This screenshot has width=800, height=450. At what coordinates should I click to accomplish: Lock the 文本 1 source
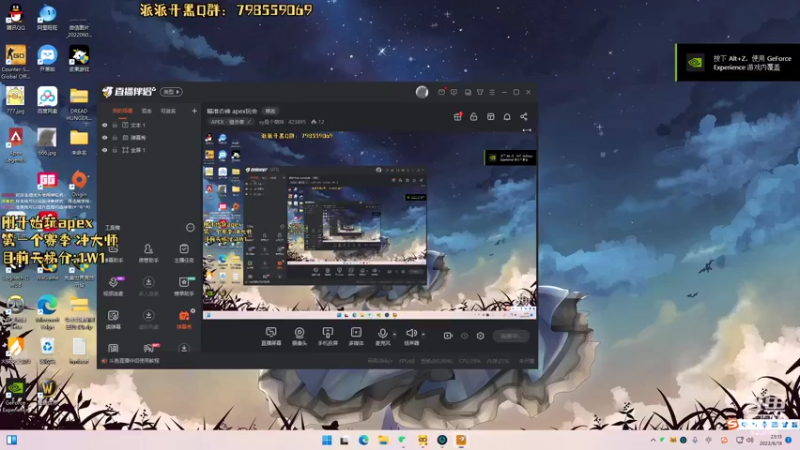[115, 125]
